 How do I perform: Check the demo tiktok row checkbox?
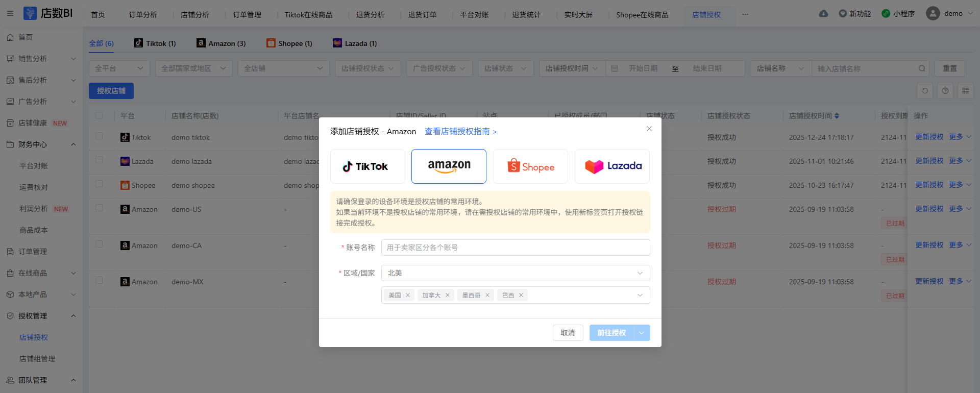pos(99,136)
